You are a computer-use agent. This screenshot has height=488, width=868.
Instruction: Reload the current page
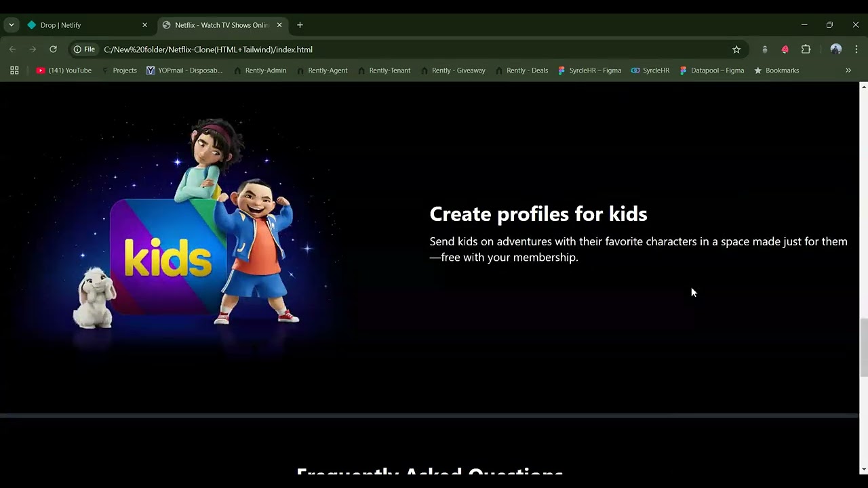point(53,49)
